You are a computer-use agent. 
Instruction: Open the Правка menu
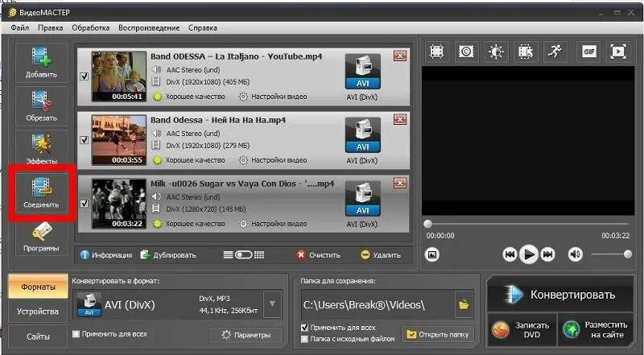tap(51, 28)
